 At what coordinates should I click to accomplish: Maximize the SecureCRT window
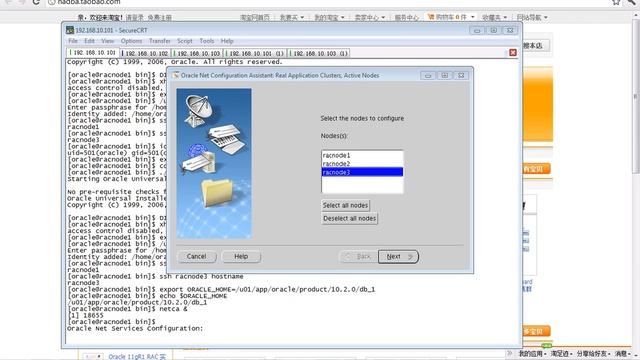493,31
